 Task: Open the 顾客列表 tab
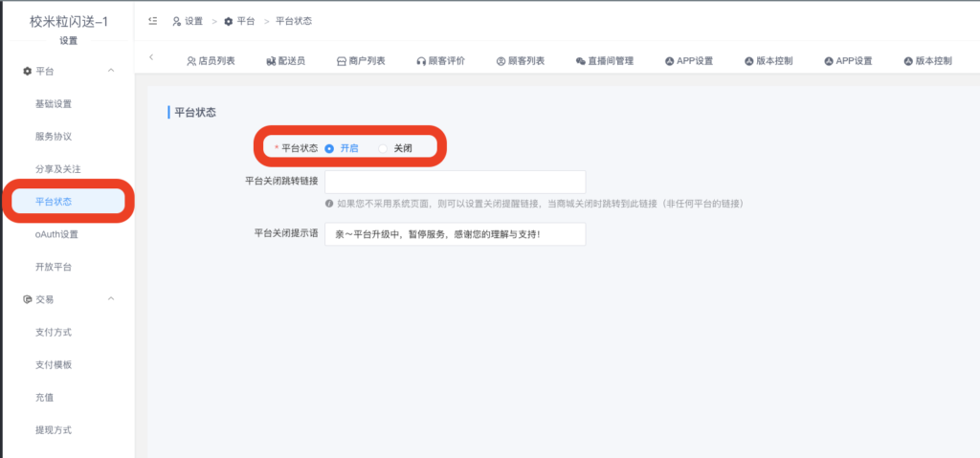coord(521,61)
